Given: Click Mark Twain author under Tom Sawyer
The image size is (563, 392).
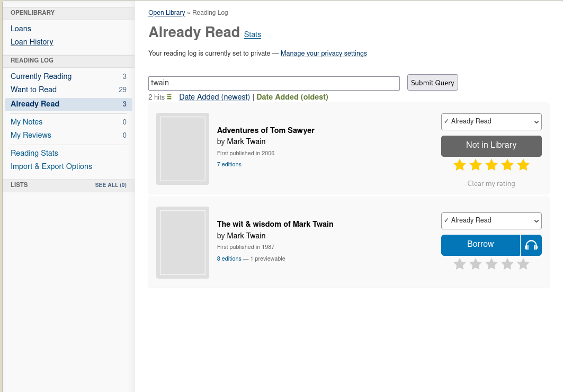Looking at the screenshot, I should (246, 142).
